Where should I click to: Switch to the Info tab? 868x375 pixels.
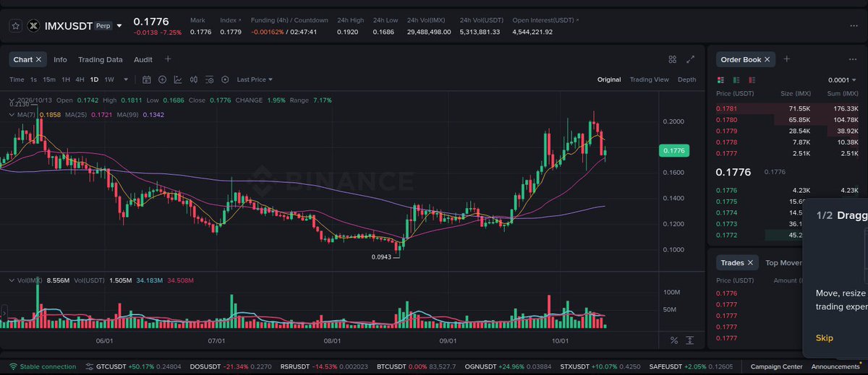(x=60, y=59)
